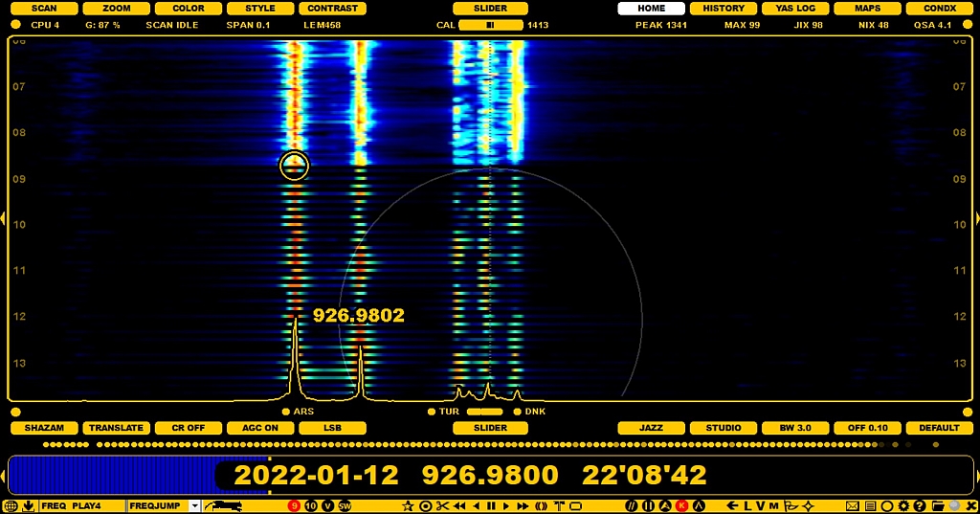Image resolution: width=980 pixels, height=514 pixels.
Task: Click the left edge expander arrow
Action: coord(3,219)
